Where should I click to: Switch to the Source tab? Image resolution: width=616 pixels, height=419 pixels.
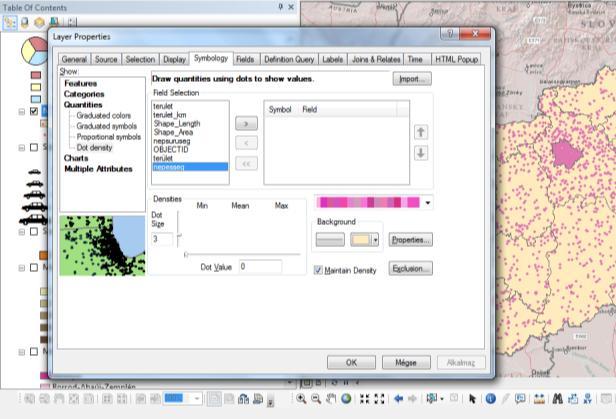point(106,59)
